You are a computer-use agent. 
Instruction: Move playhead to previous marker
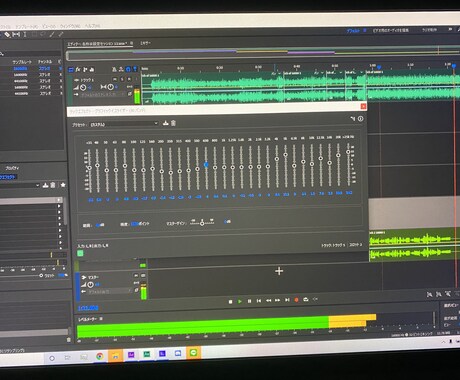tap(259, 301)
